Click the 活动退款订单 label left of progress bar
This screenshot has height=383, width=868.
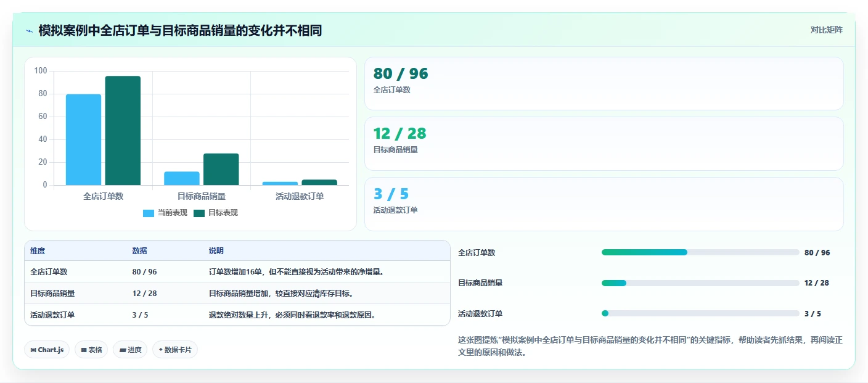tap(480, 313)
